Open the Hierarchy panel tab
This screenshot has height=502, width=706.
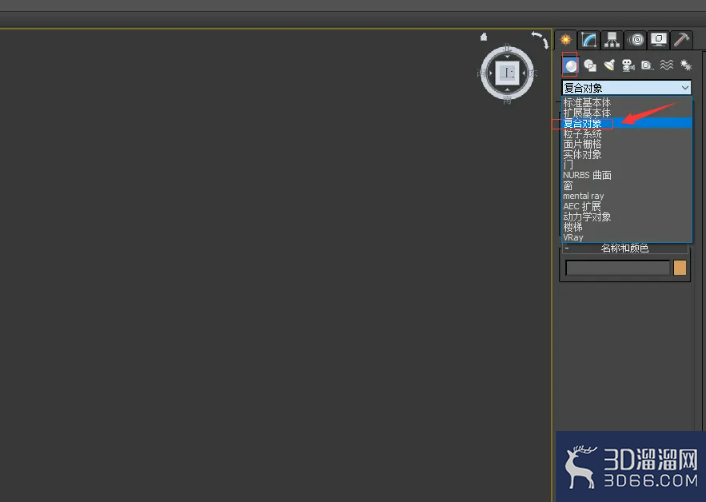click(612, 40)
